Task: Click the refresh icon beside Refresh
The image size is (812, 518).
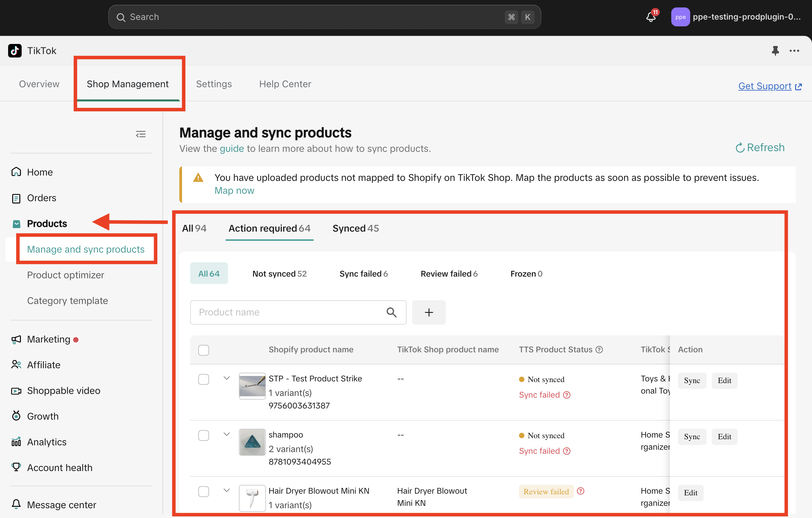Action: 740,148
